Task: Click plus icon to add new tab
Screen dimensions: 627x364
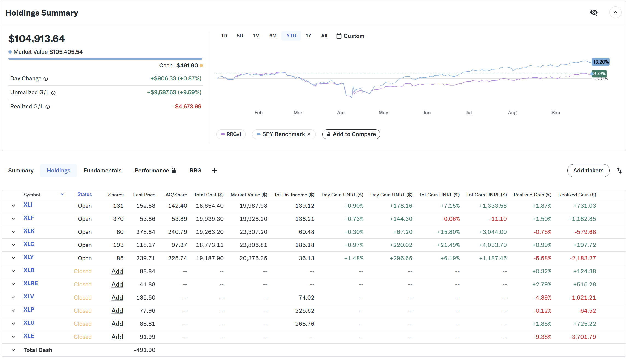Action: tap(214, 171)
